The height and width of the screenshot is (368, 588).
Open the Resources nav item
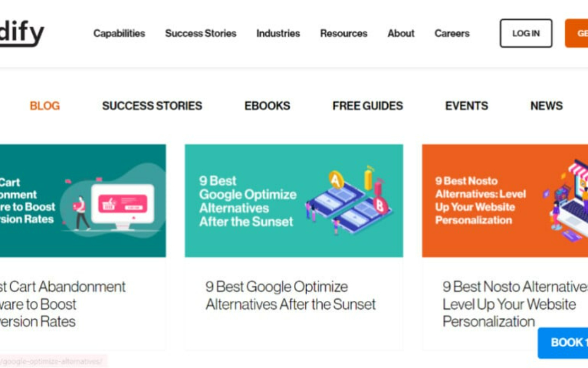coord(344,33)
